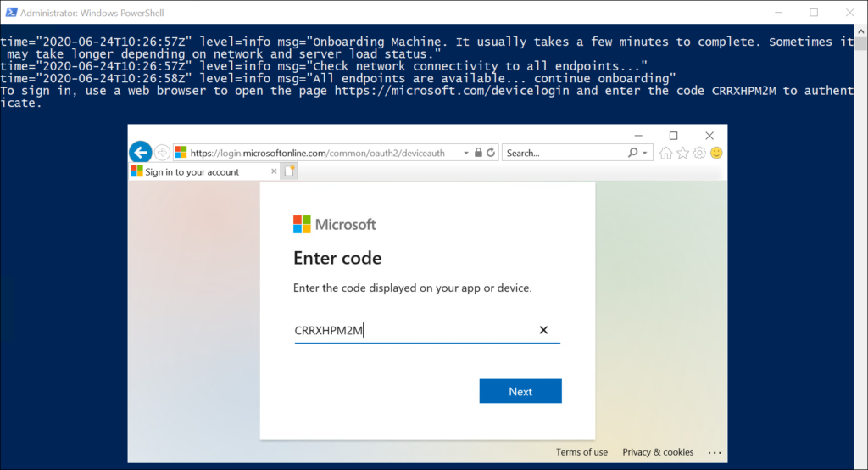Open a new tab with the blank tab button

click(289, 171)
